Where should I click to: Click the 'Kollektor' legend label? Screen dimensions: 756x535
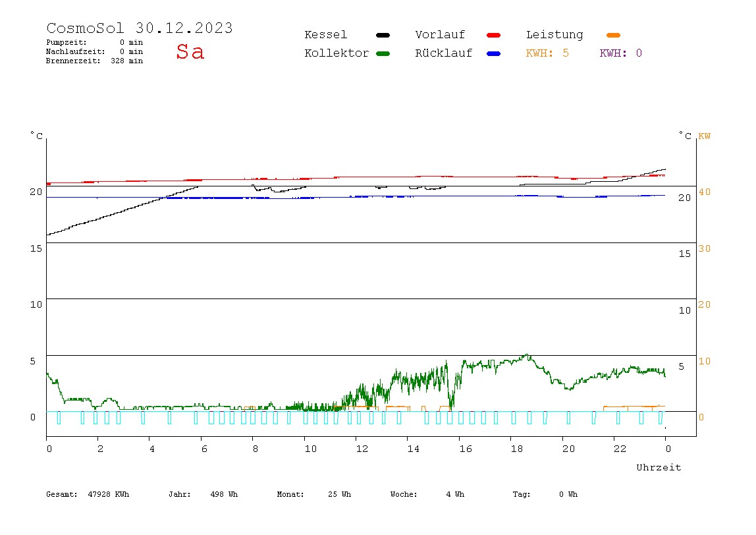pos(337,53)
